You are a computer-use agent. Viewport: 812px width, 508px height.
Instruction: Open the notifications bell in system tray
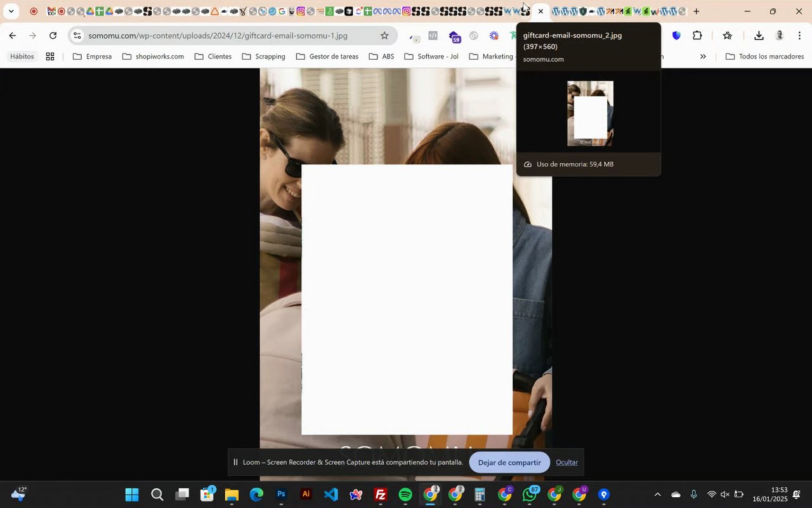coord(797,495)
